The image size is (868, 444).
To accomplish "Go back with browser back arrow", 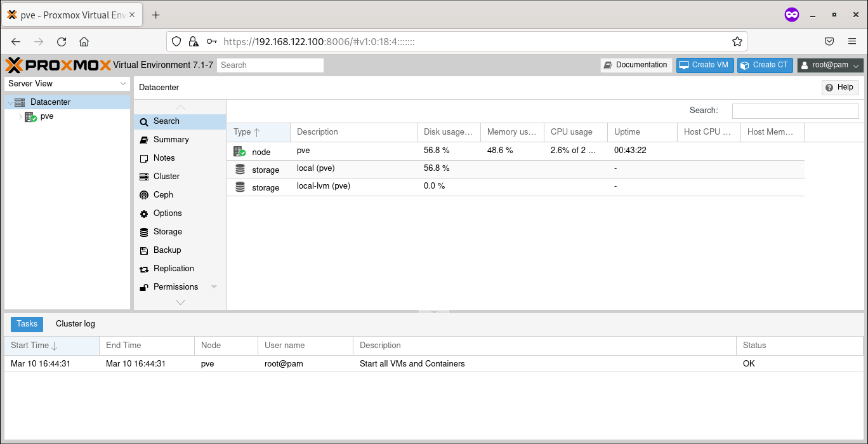I will 16,41.
